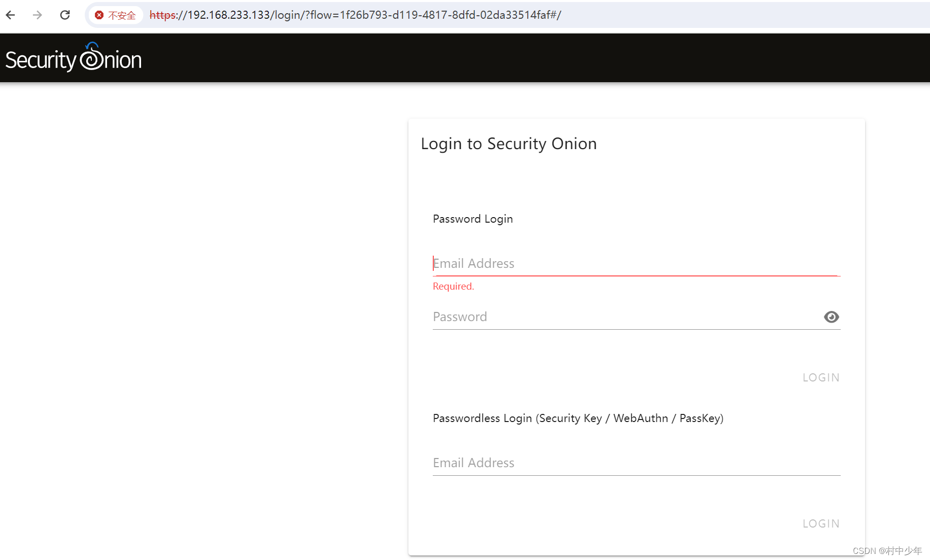Select the URL in the address bar

(x=355, y=15)
